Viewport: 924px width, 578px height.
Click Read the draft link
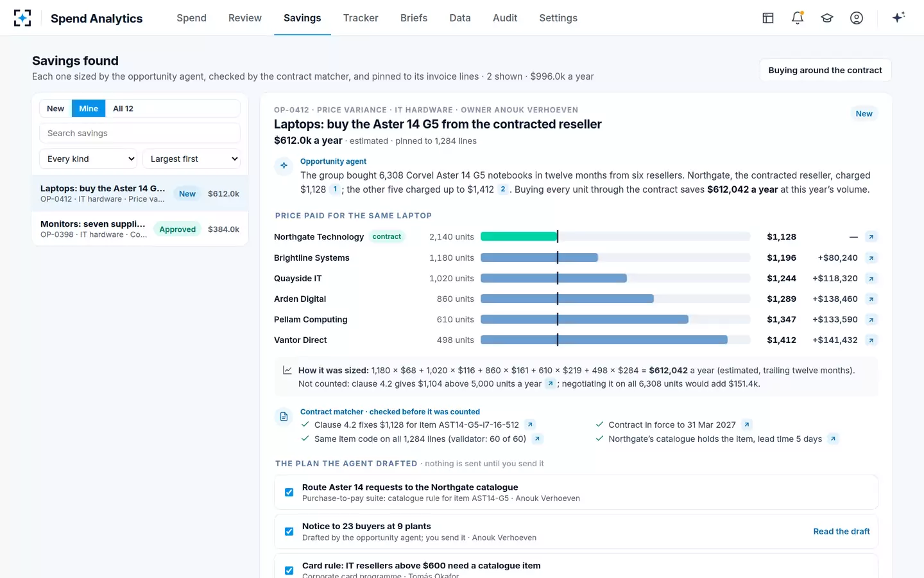(841, 532)
